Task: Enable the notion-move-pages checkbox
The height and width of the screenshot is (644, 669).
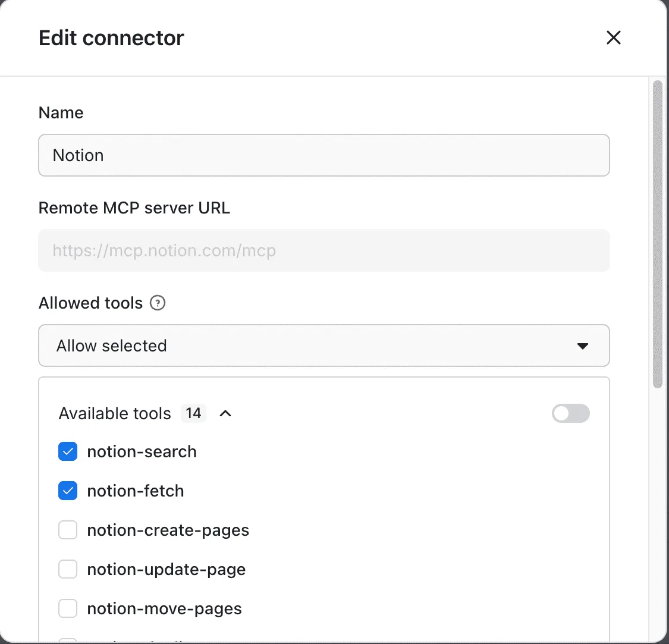Action: coord(68,608)
